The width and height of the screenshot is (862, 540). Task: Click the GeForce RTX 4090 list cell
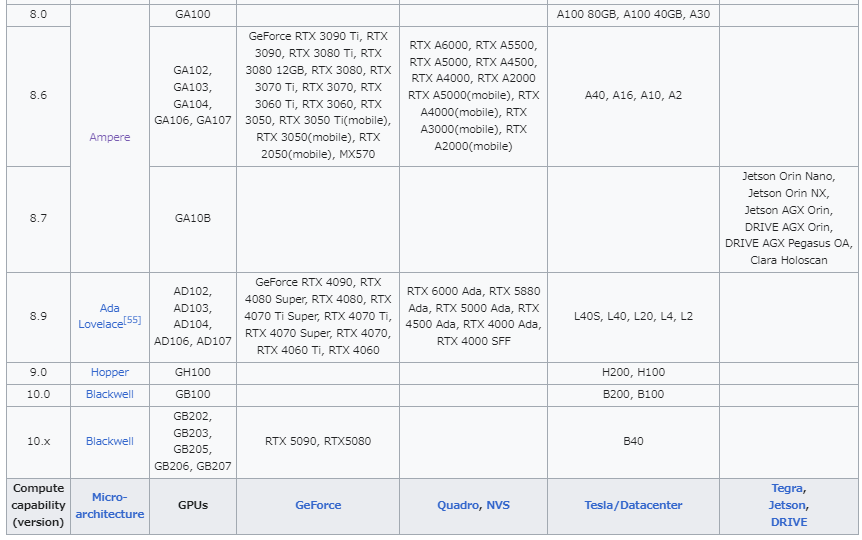[318, 317]
